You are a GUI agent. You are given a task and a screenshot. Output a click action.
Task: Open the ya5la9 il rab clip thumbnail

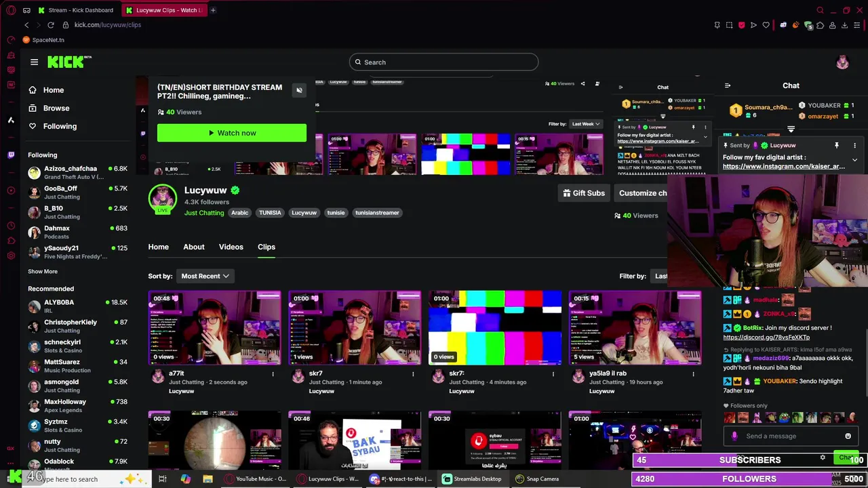(x=635, y=328)
